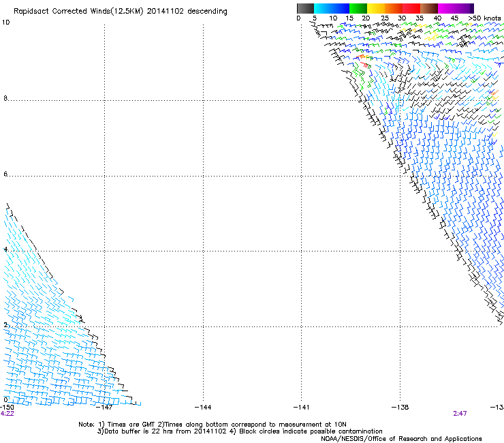
Task: Click the latitude label '10'
Action: (5, 22)
